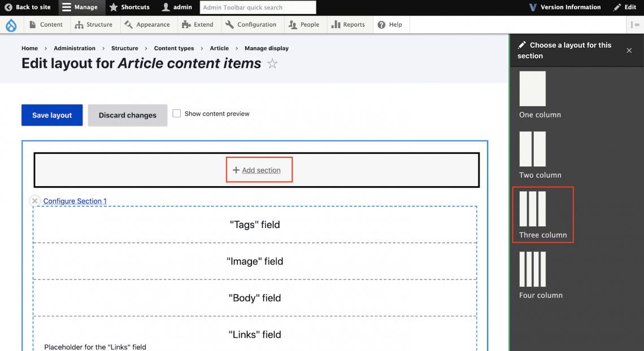The image size is (644, 351).
Task: Go to the Extend modules page
Action: pos(198,25)
